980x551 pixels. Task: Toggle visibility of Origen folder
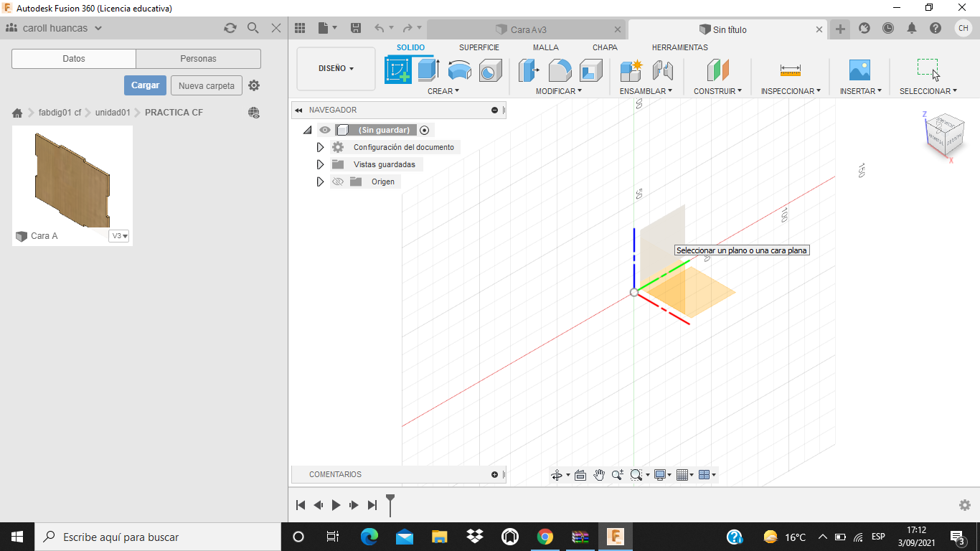(x=338, y=182)
